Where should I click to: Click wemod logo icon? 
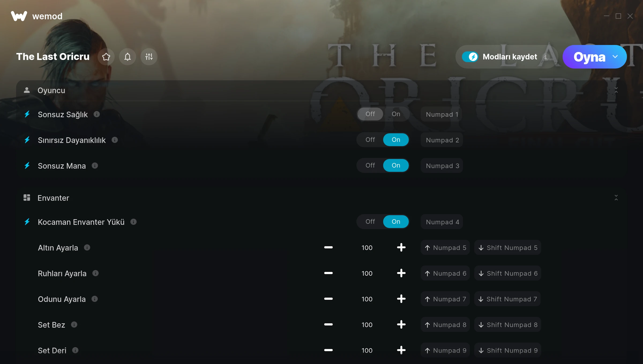click(19, 16)
